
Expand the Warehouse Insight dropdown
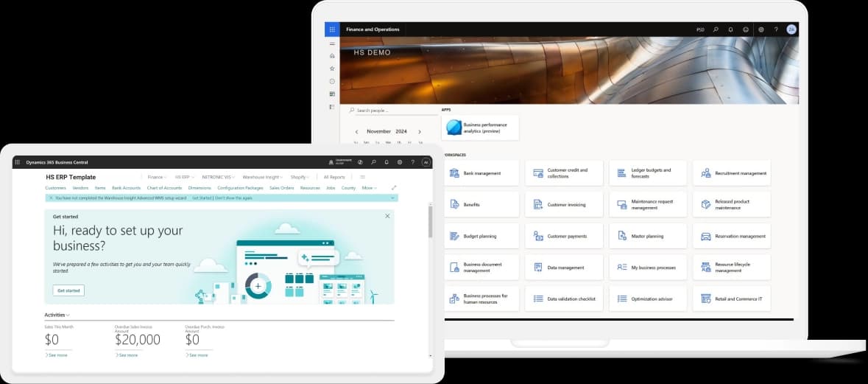point(262,177)
